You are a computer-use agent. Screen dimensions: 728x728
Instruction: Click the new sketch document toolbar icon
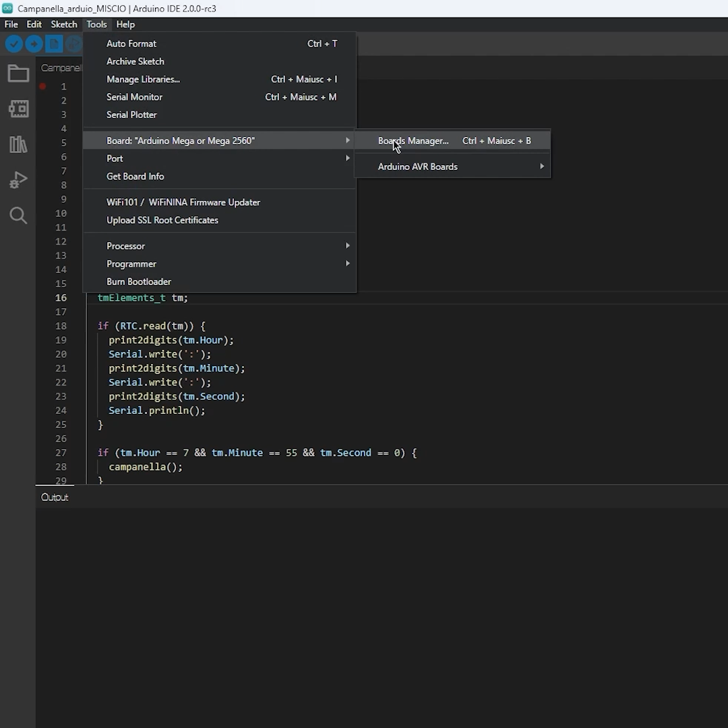[x=54, y=44]
